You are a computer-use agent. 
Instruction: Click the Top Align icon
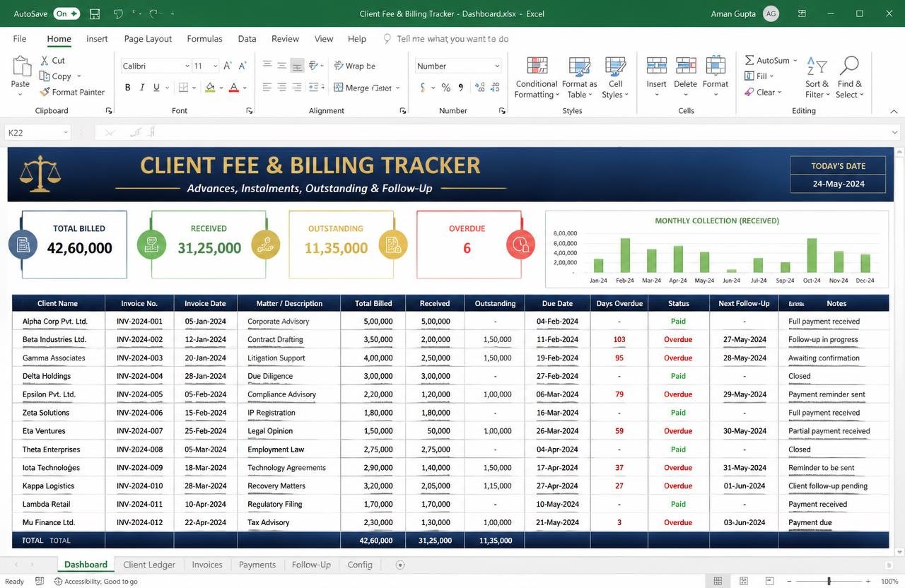(x=267, y=65)
